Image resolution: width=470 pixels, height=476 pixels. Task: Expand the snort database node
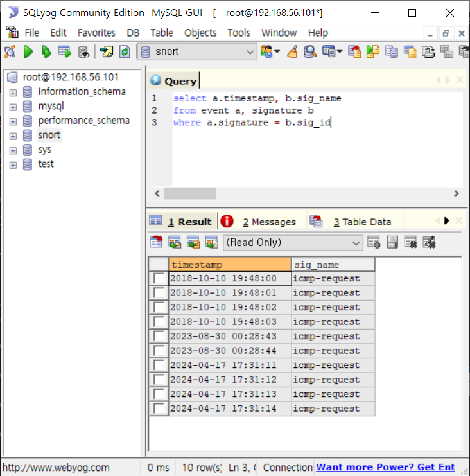[x=13, y=136]
